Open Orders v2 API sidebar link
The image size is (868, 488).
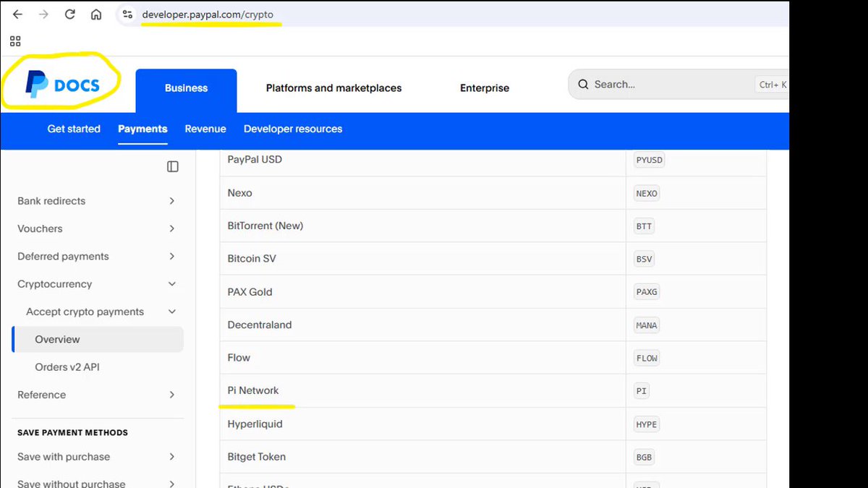[67, 367]
